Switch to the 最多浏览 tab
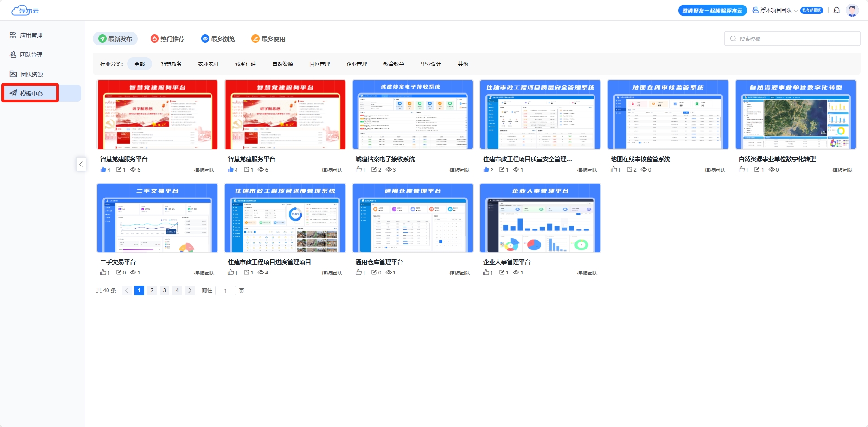Image resolution: width=868 pixels, height=427 pixels. pyautogui.click(x=218, y=39)
